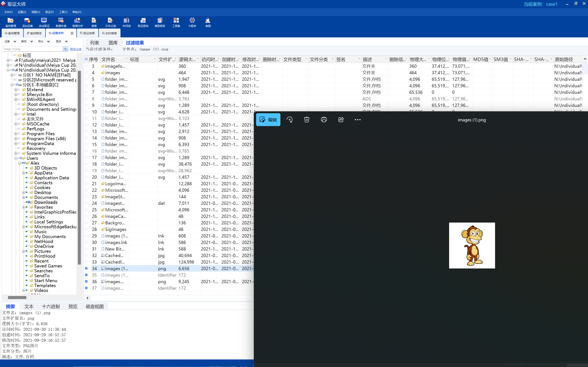This screenshot has width=588, height=367.
Task: Click share icon in photo viewer
Action: click(341, 120)
